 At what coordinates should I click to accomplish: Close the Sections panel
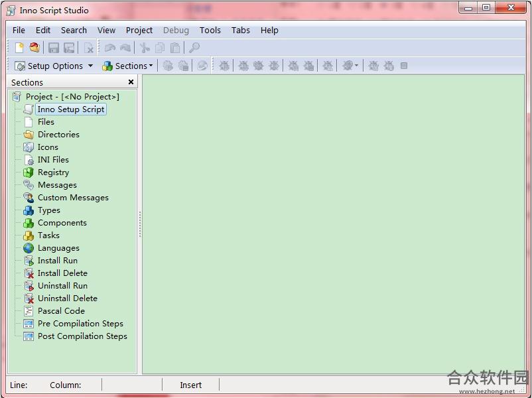[x=131, y=82]
